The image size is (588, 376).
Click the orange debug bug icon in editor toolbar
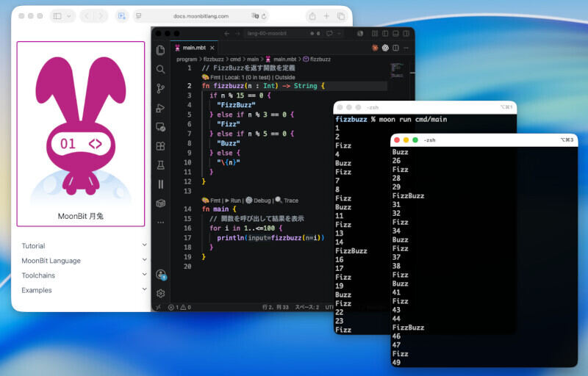[375, 48]
